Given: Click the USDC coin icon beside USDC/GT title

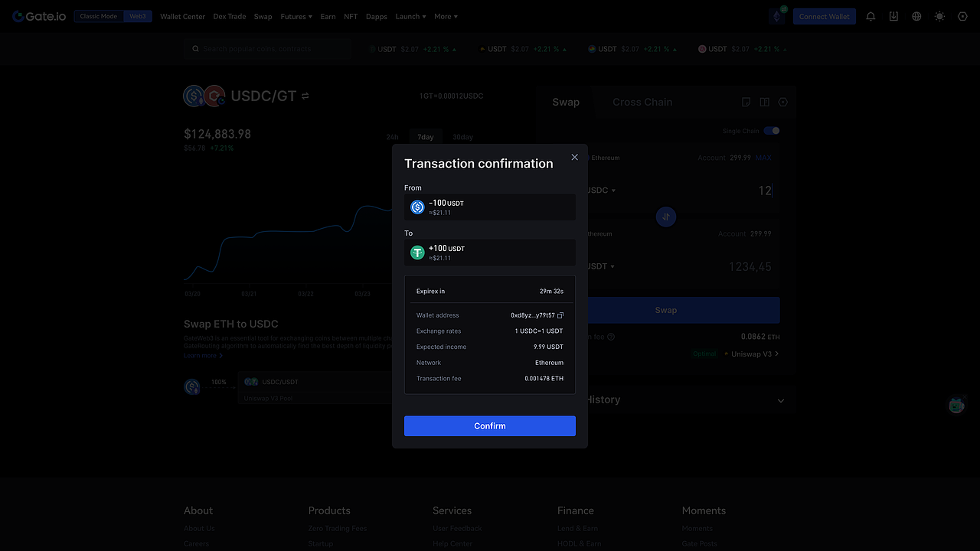Looking at the screenshot, I should click(194, 96).
